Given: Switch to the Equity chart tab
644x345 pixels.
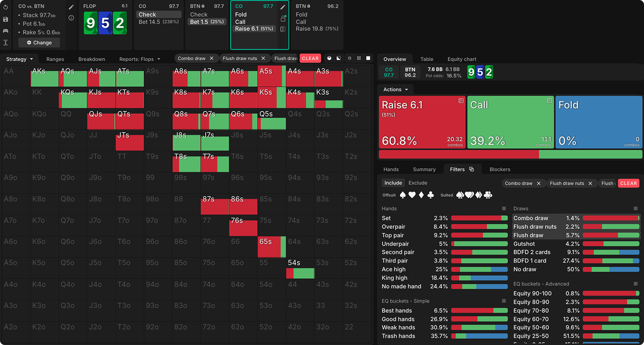Looking at the screenshot, I should [x=462, y=59].
